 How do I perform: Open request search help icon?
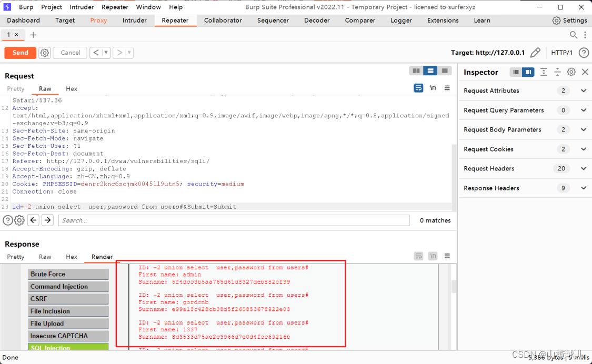[x=7, y=220]
